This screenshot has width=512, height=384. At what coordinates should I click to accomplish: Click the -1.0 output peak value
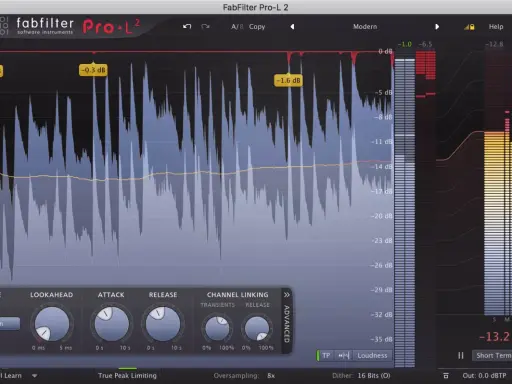(405, 44)
